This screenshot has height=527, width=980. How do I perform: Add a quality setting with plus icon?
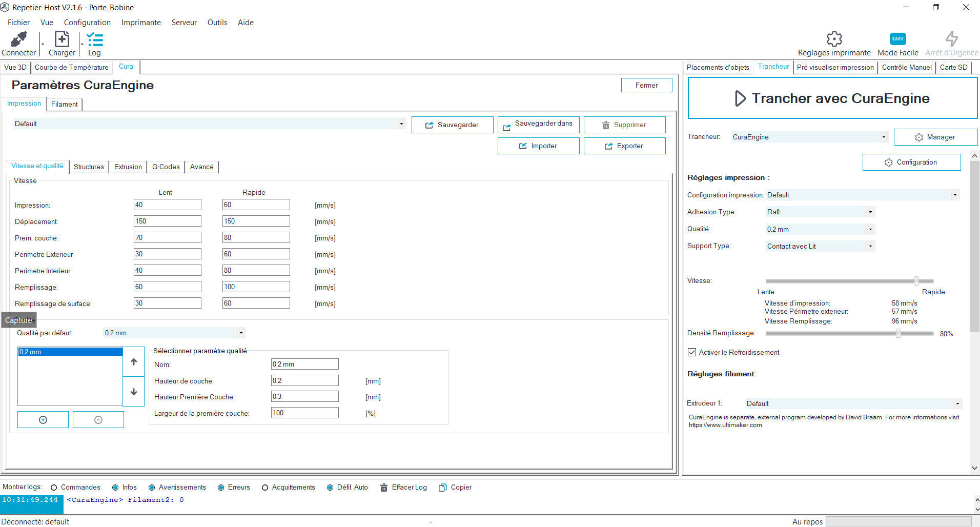click(x=43, y=420)
